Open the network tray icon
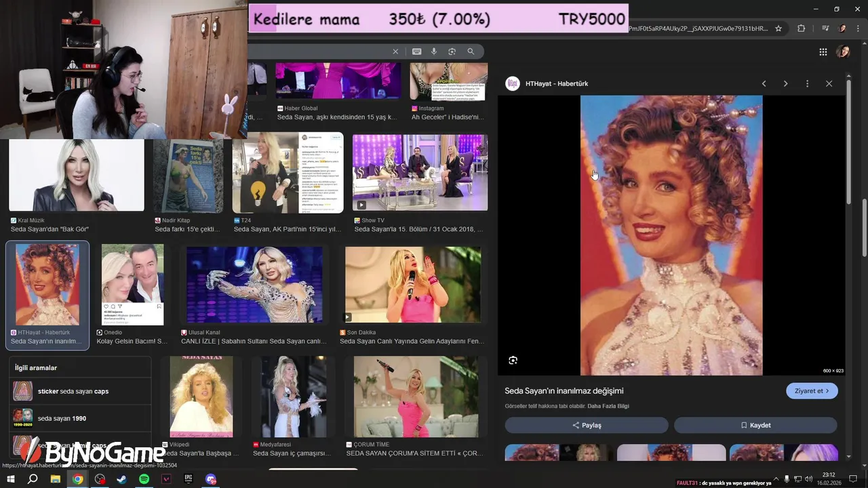868x488 pixels. tap(797, 479)
